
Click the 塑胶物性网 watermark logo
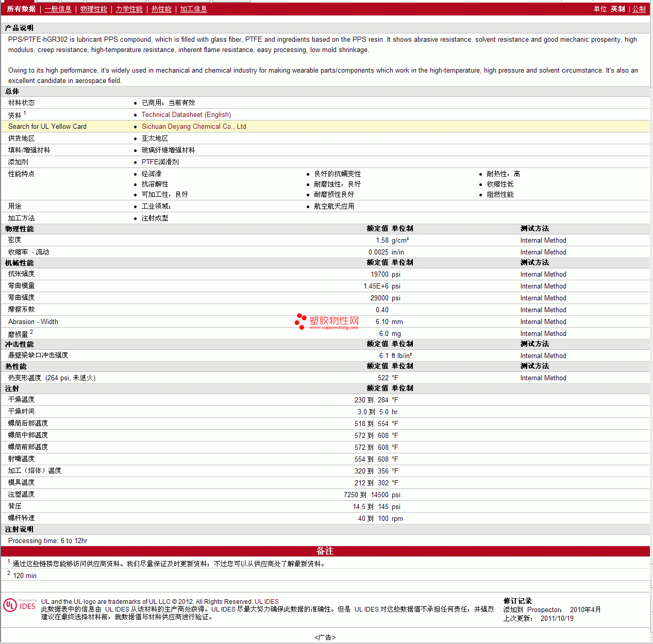[x=327, y=321]
